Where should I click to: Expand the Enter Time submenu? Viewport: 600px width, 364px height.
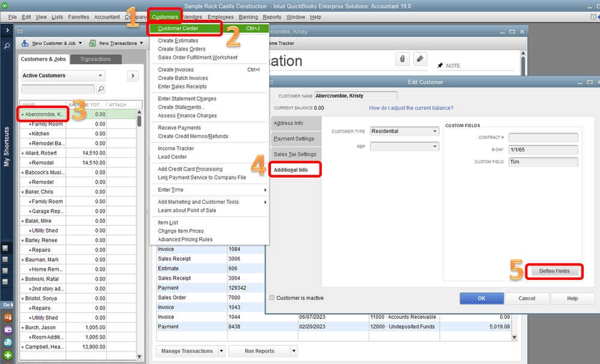[265, 190]
